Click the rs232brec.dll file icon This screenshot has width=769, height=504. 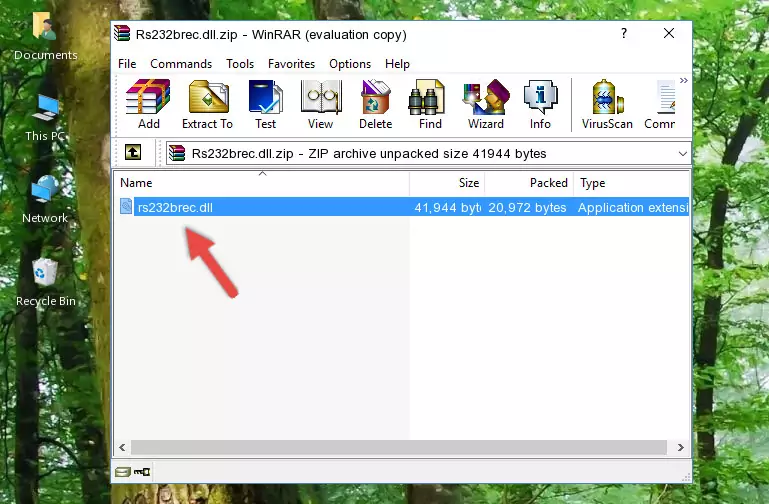(x=126, y=206)
